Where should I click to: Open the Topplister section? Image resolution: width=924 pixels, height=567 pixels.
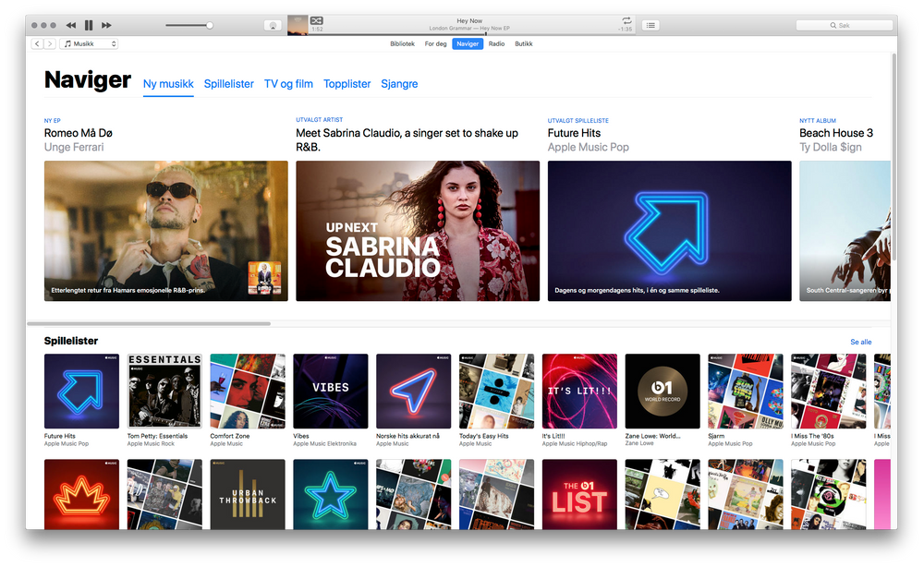pos(347,84)
